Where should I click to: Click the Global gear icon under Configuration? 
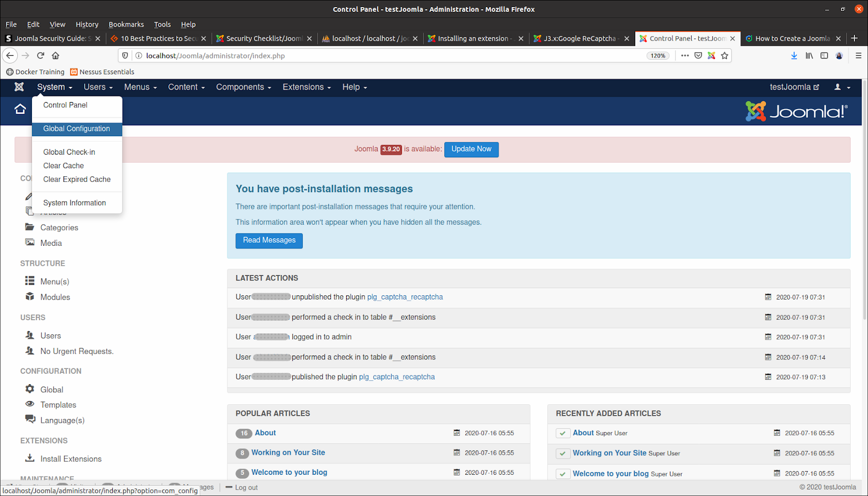[30, 389]
